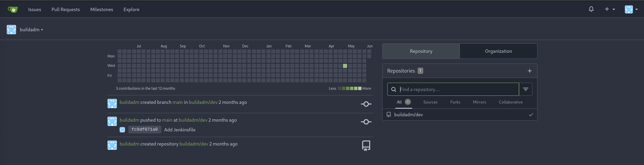Click the repository filter icon button

(525, 89)
